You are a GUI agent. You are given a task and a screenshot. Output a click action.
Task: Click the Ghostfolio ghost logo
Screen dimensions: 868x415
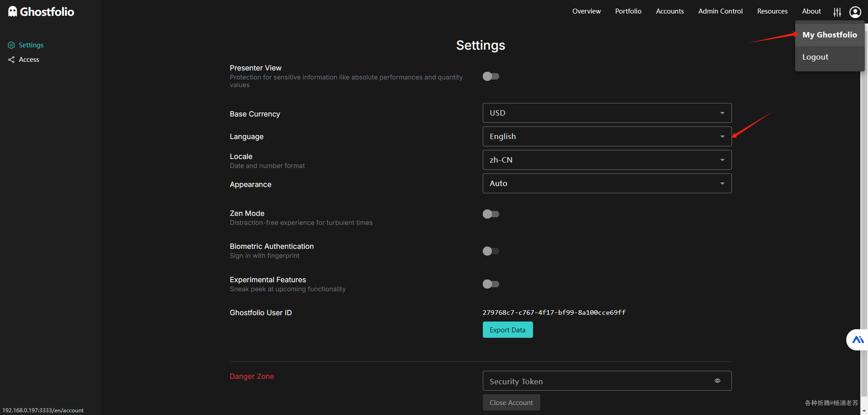pos(13,12)
